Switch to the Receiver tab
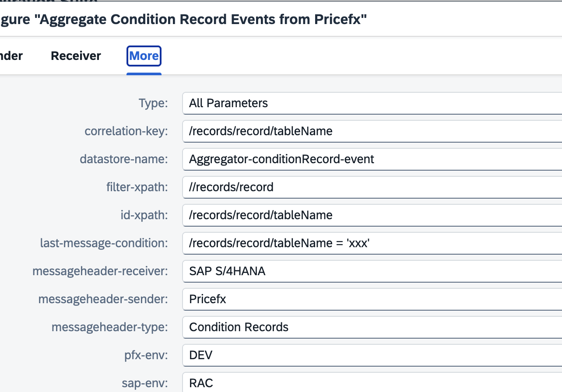Viewport: 562px width, 392px height. [76, 56]
